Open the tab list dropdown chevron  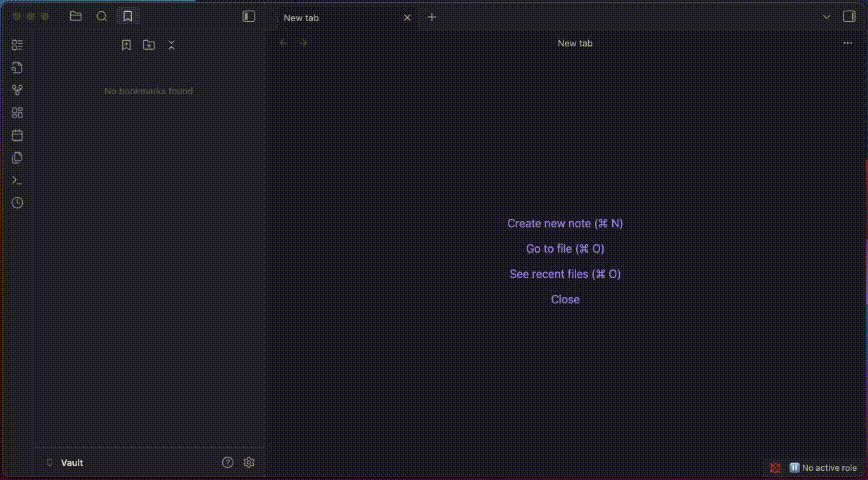[826, 17]
